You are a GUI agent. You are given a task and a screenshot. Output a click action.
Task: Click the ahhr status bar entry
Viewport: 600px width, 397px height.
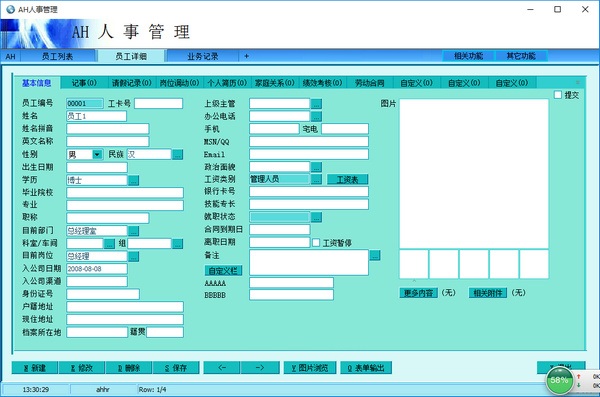pyautogui.click(x=103, y=390)
